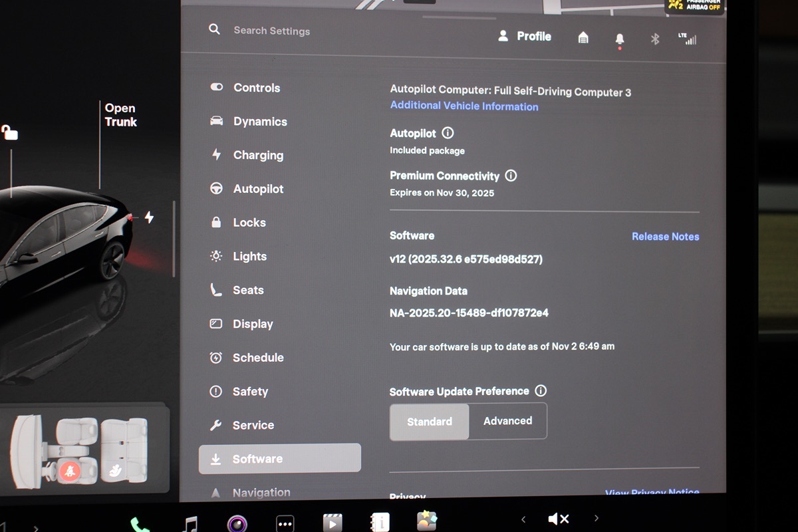Show info for Premium Connectivity
The width and height of the screenshot is (798, 532).
tap(511, 176)
